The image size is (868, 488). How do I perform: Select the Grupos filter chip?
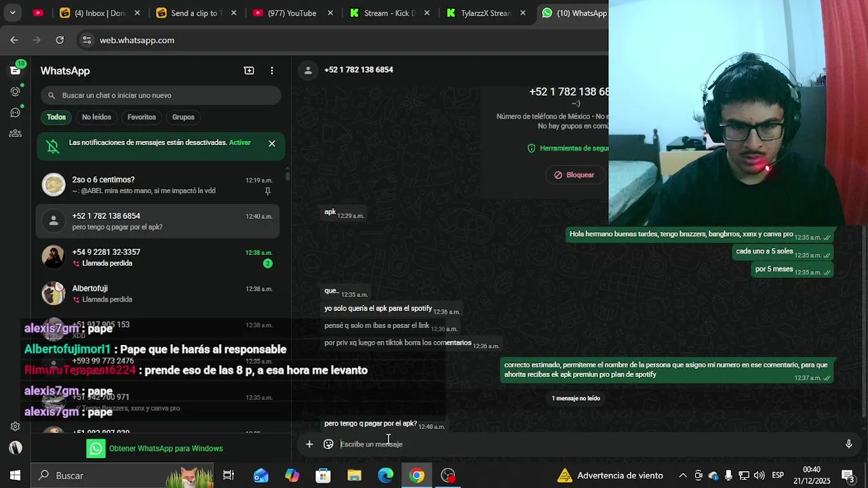(x=183, y=117)
